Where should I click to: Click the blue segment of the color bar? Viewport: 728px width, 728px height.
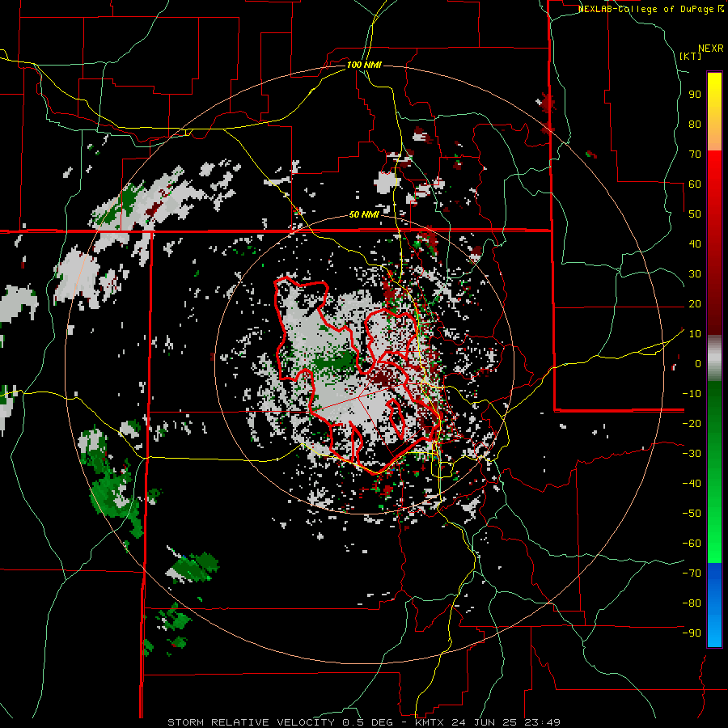pos(714,605)
